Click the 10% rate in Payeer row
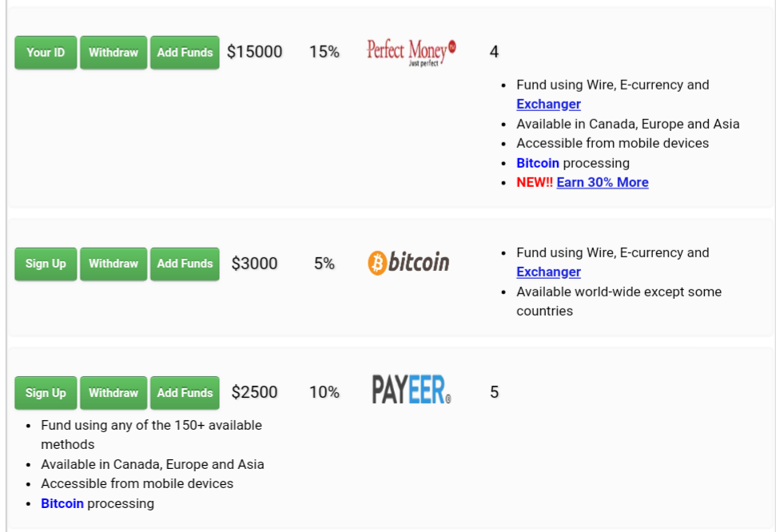Screen dimensions: 776x532 (x=324, y=392)
